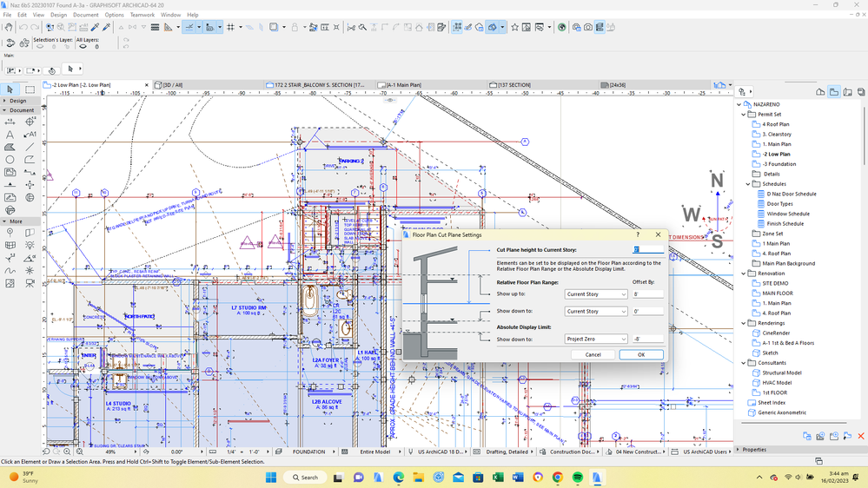Open the 'Show up to' Current Story dropdown
The image size is (868, 488).
(x=595, y=294)
